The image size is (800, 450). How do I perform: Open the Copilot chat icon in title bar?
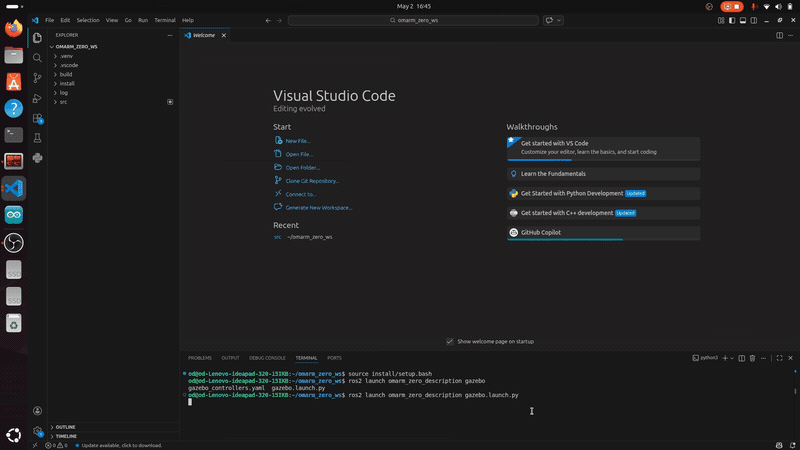pos(549,20)
